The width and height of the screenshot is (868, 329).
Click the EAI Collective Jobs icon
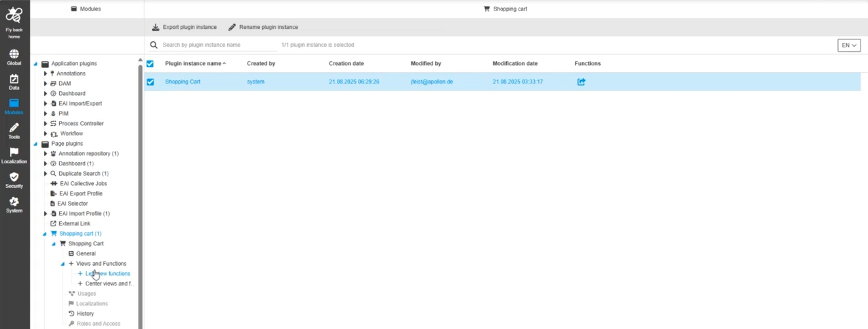tap(54, 184)
